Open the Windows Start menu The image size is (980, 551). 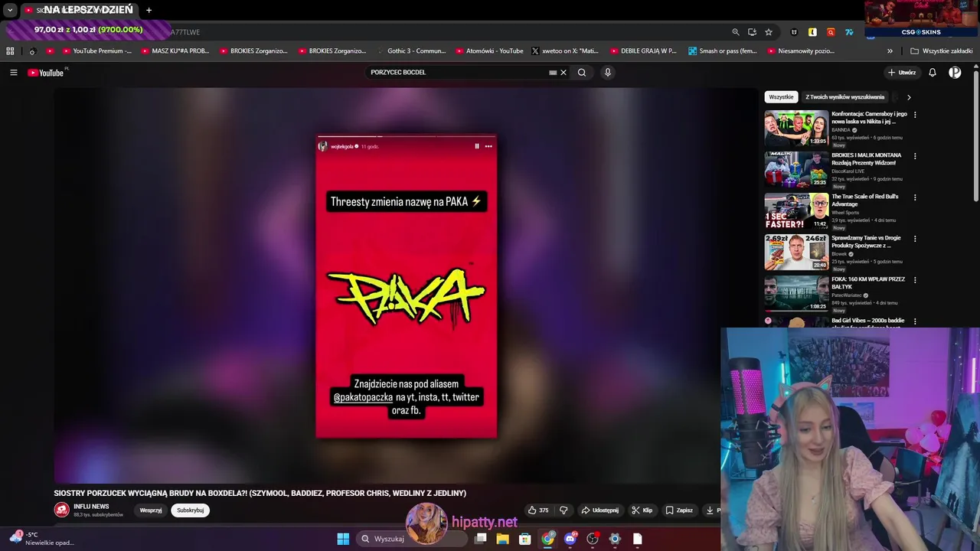click(343, 539)
